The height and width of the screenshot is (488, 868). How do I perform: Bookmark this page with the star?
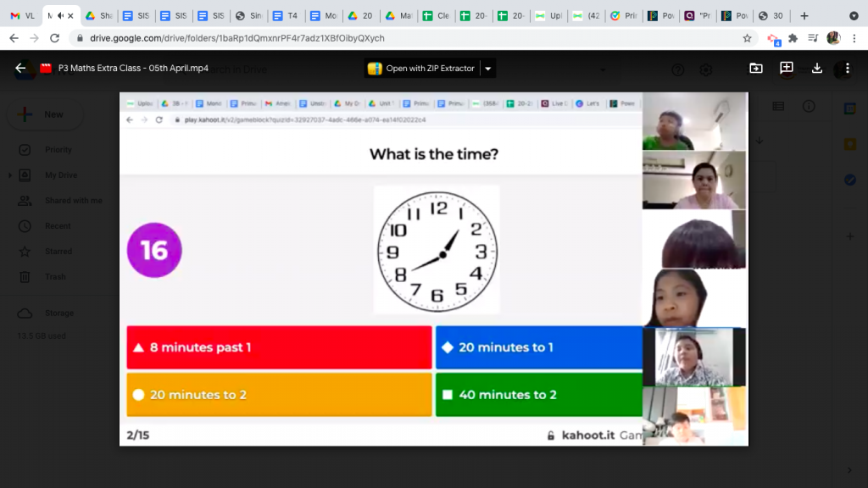click(x=747, y=38)
